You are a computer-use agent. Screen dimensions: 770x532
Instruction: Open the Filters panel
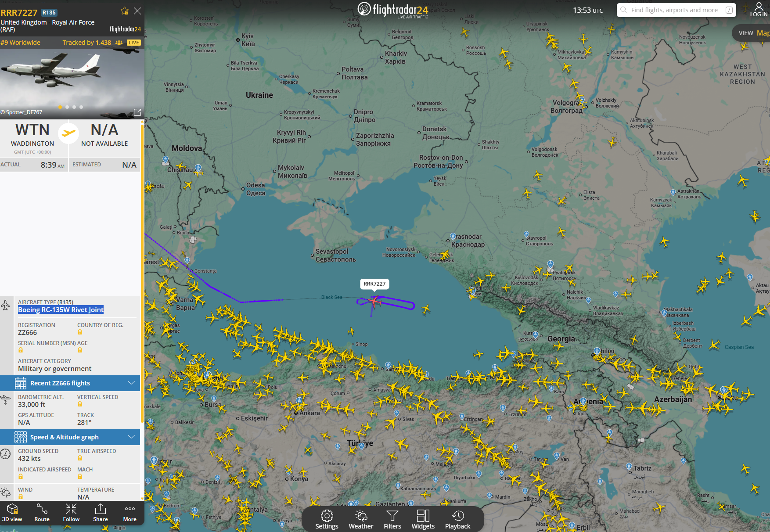point(392,520)
